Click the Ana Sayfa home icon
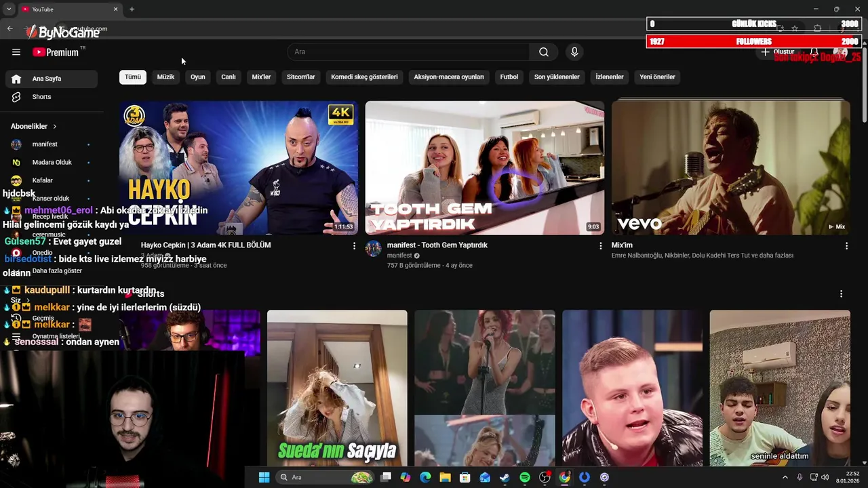 coord(16,79)
